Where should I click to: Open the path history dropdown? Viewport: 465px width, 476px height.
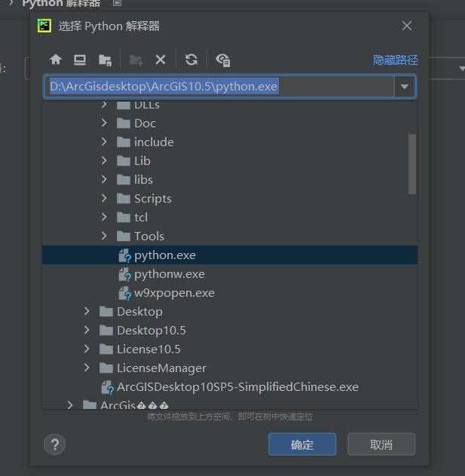coord(405,87)
